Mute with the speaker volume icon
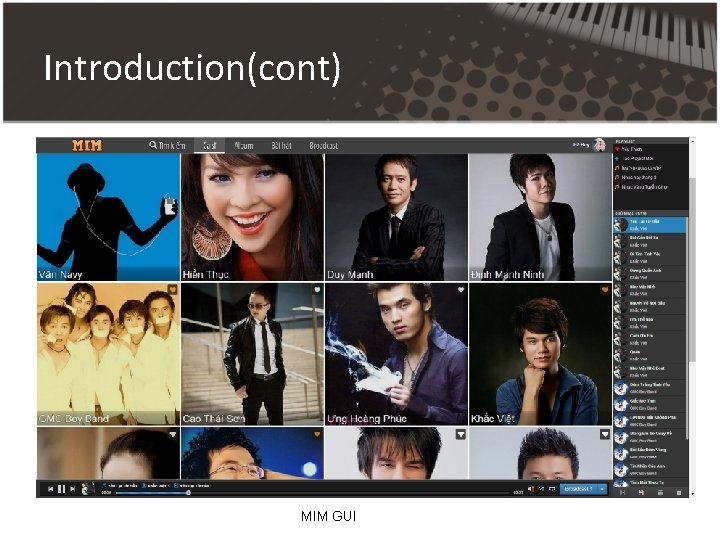 (x=531, y=489)
